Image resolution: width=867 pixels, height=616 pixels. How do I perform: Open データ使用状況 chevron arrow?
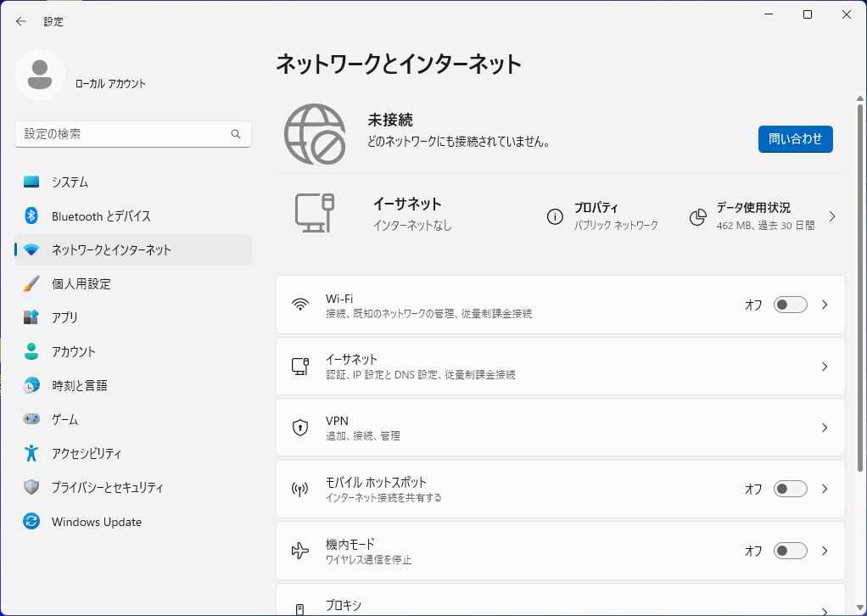click(x=832, y=216)
